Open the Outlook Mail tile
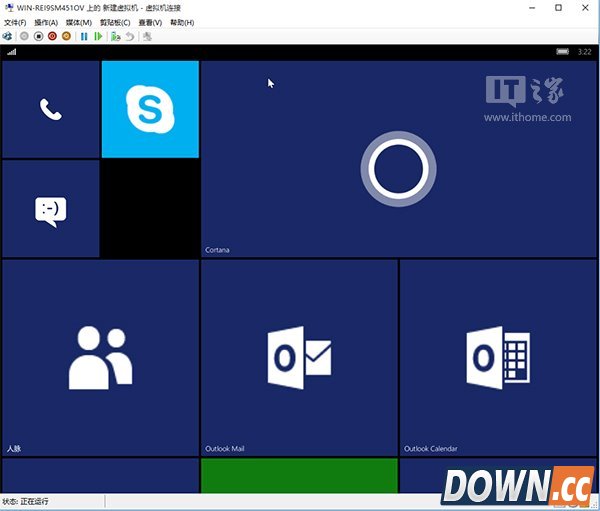The height and width of the screenshot is (511, 600). [299, 358]
